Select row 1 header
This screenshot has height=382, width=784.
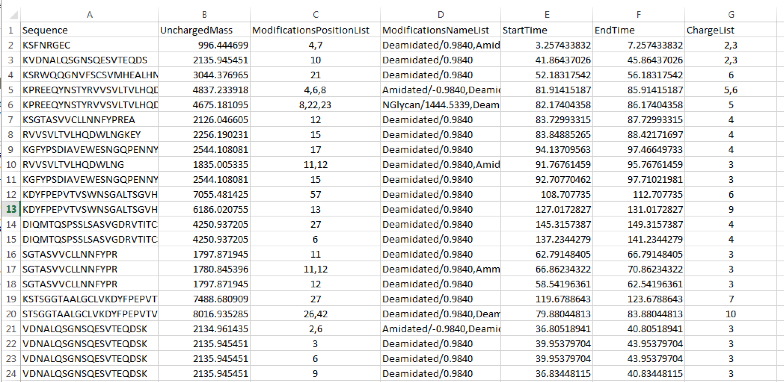click(10, 30)
